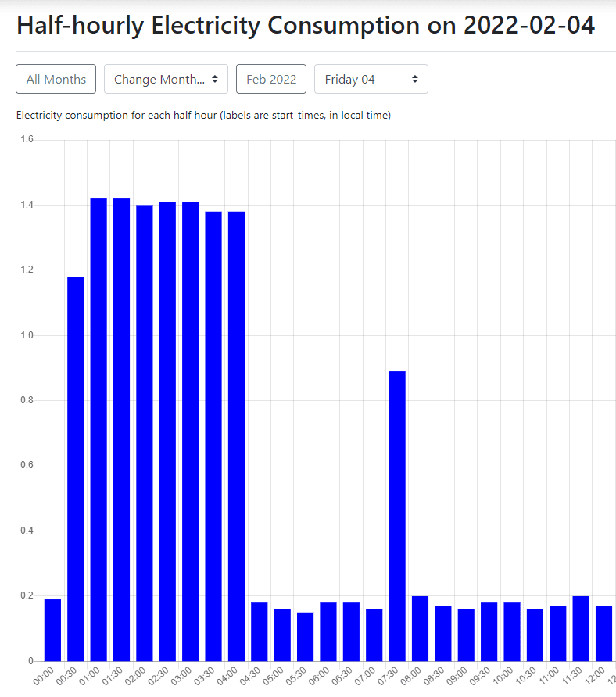
Task: Click the 10:00 bar
Action: tap(512, 631)
